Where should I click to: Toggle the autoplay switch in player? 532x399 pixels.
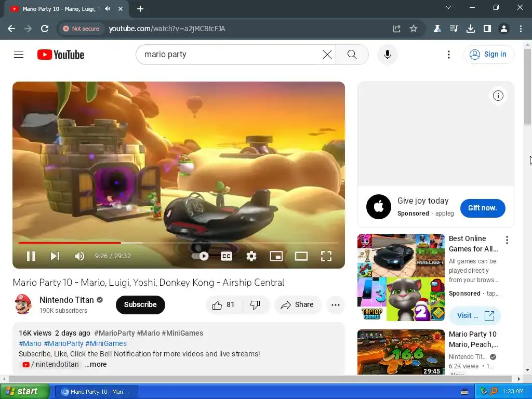click(200, 256)
